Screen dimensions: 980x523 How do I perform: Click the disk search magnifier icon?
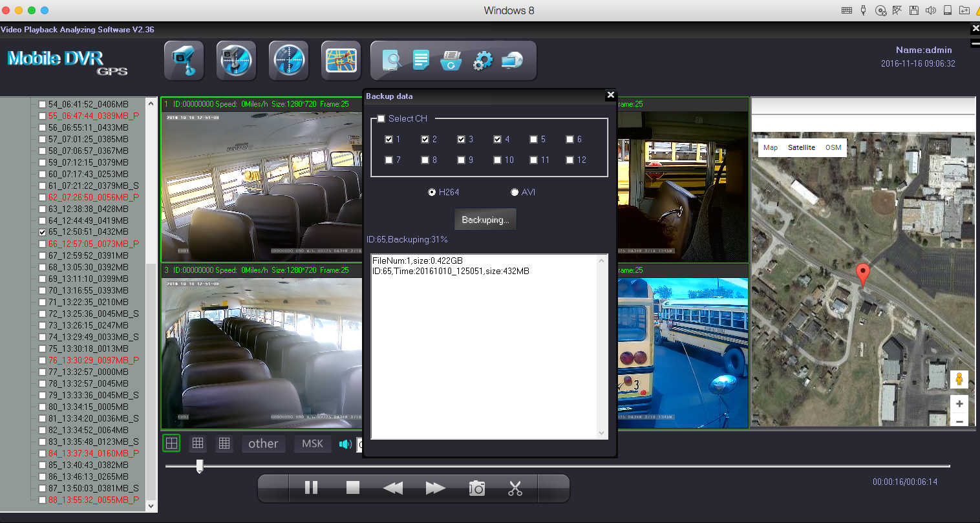click(392, 61)
